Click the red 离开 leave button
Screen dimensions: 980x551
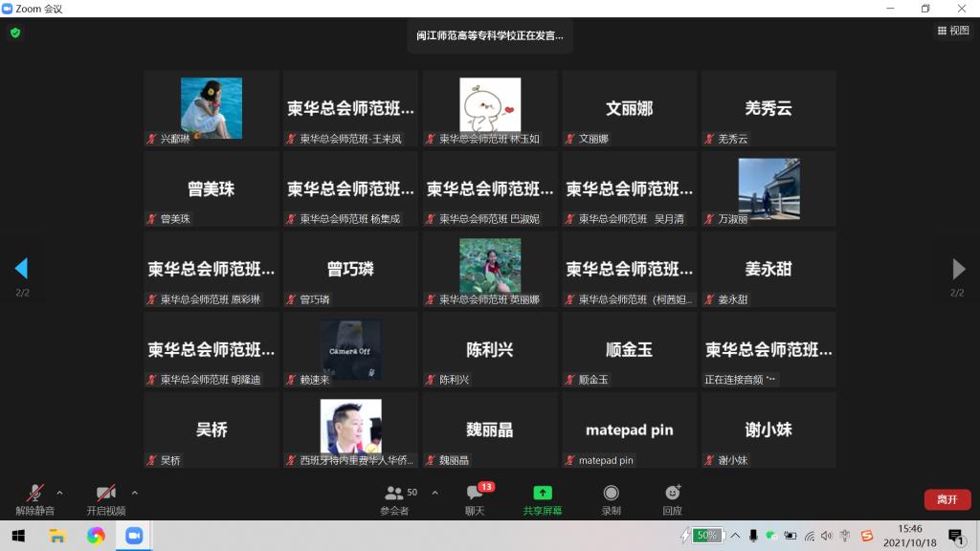coord(947,499)
